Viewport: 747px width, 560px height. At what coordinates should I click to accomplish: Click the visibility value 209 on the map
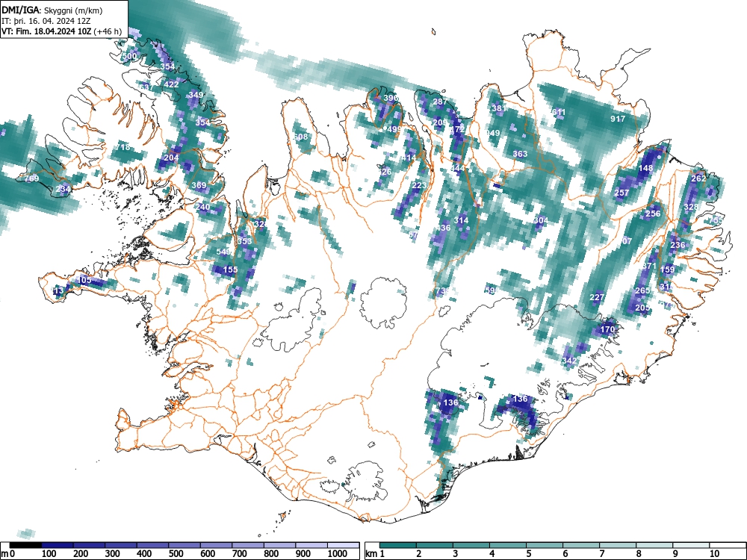point(440,122)
